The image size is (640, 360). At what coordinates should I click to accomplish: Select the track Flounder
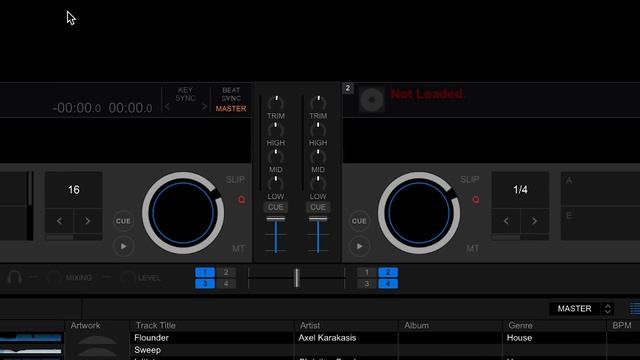coord(151,338)
